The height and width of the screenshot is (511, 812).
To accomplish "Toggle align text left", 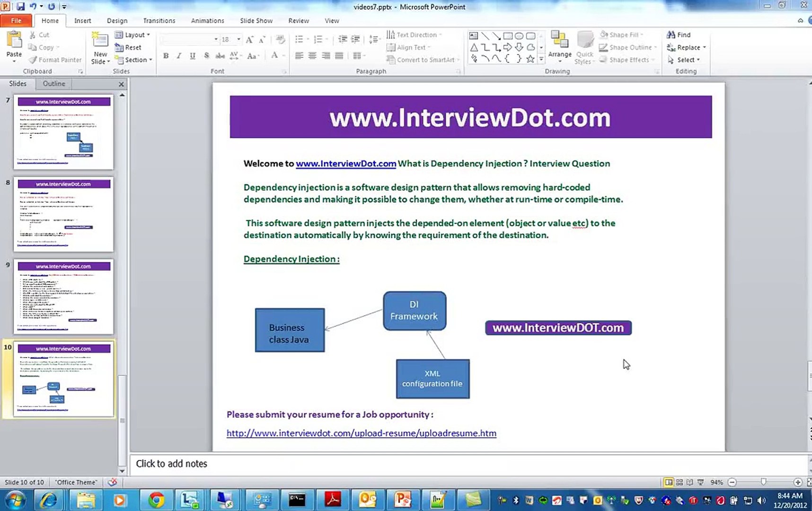I will (299, 55).
